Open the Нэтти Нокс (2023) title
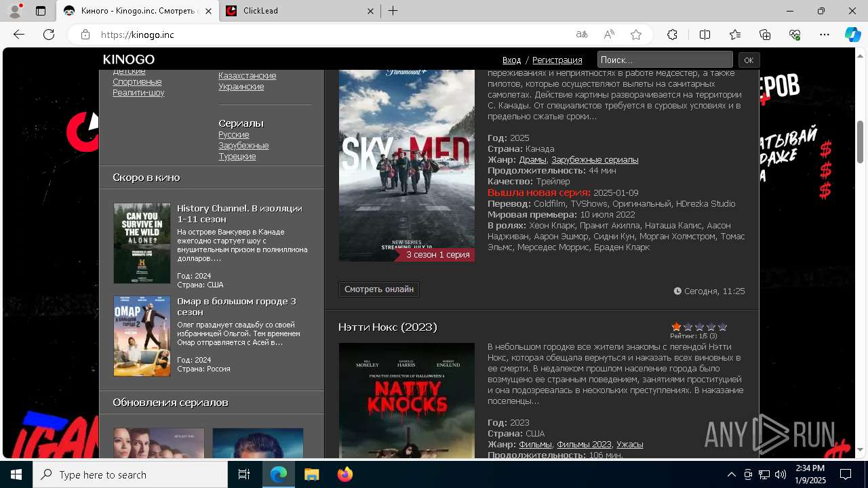This screenshot has width=868, height=488. click(x=388, y=327)
